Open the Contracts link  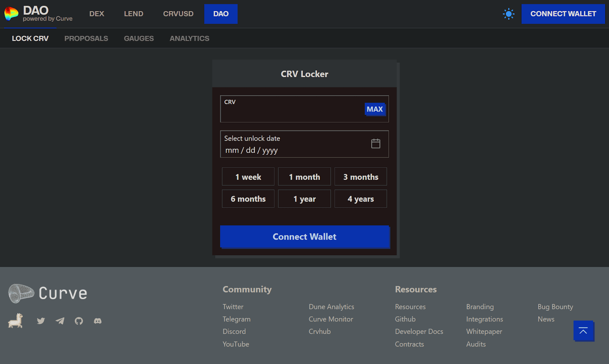tap(410, 344)
